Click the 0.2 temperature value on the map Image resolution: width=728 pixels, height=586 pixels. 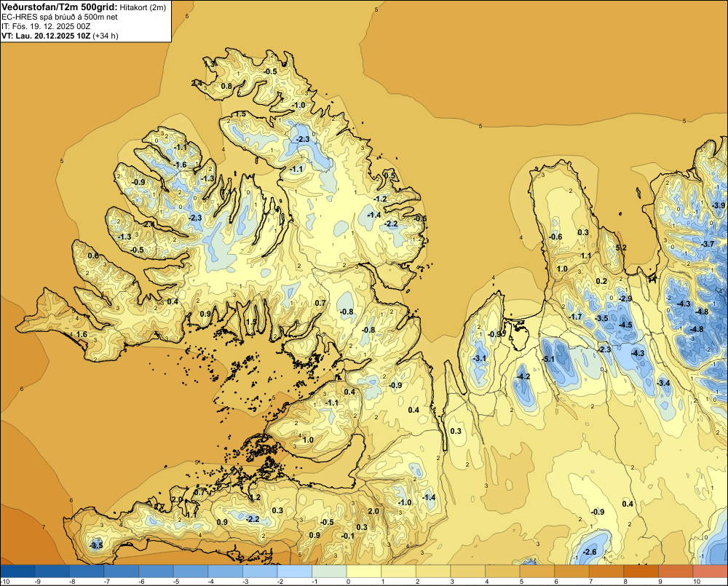point(601,281)
